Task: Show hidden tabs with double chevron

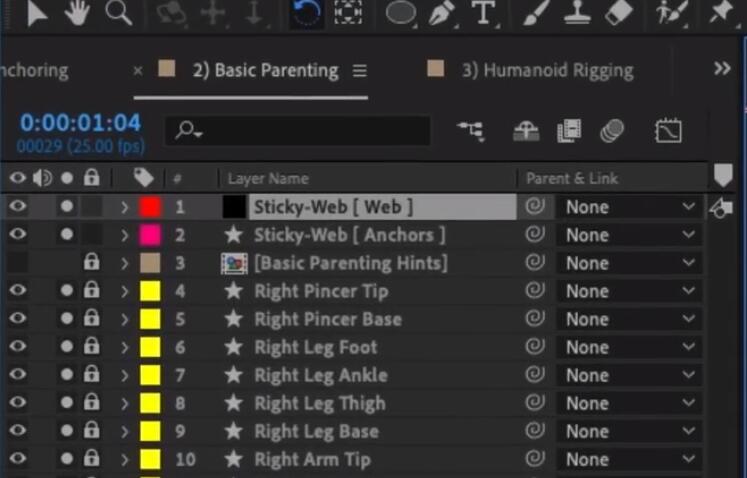Action: [722, 69]
